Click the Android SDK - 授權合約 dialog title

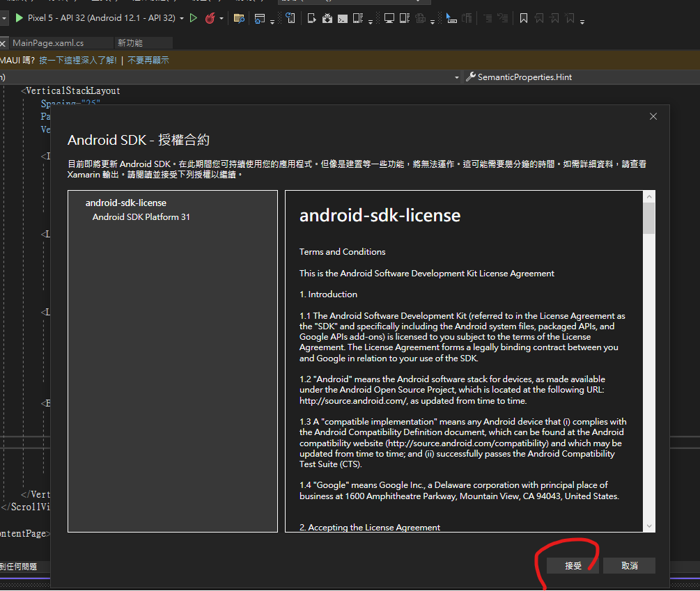pos(139,140)
